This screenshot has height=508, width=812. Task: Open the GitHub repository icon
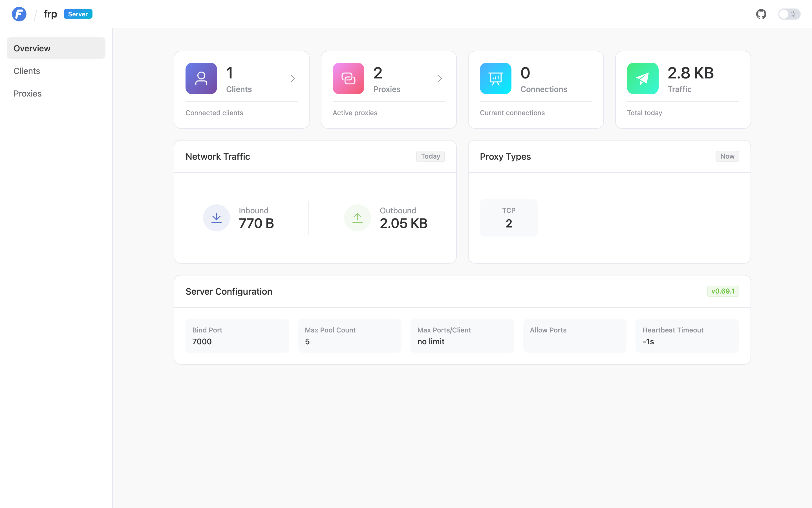pos(761,14)
